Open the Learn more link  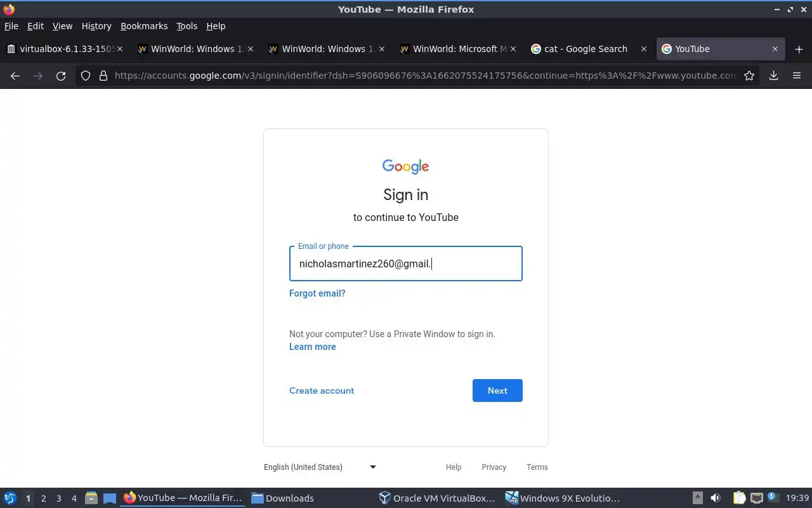(x=312, y=347)
